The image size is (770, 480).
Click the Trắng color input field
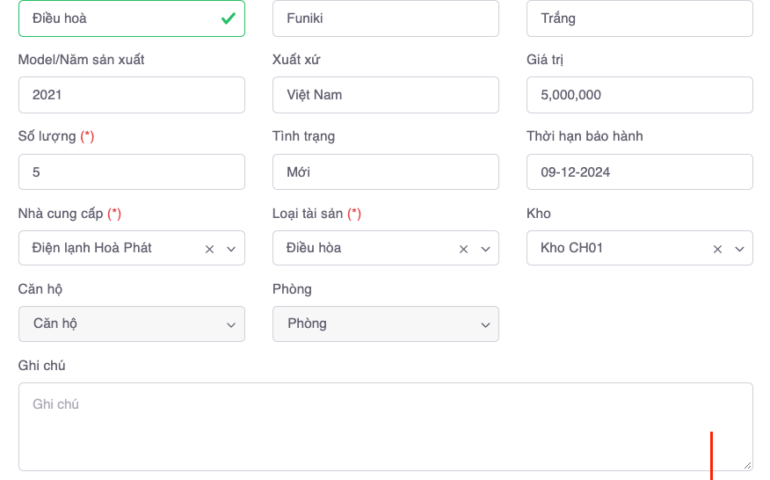(x=639, y=18)
